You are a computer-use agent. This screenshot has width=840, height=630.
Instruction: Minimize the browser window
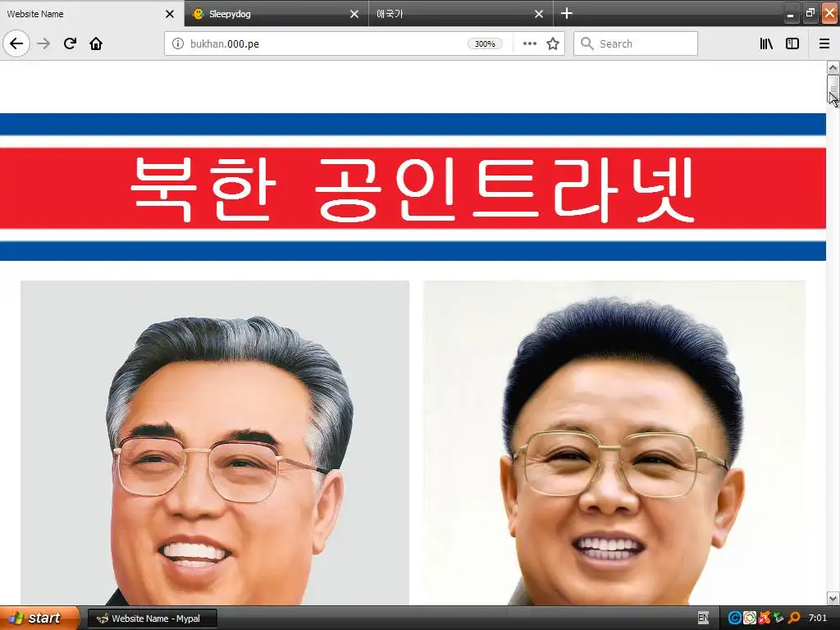[790, 14]
